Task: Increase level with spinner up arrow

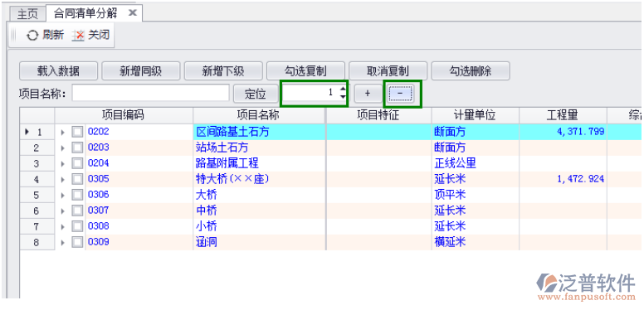Action: (x=343, y=90)
